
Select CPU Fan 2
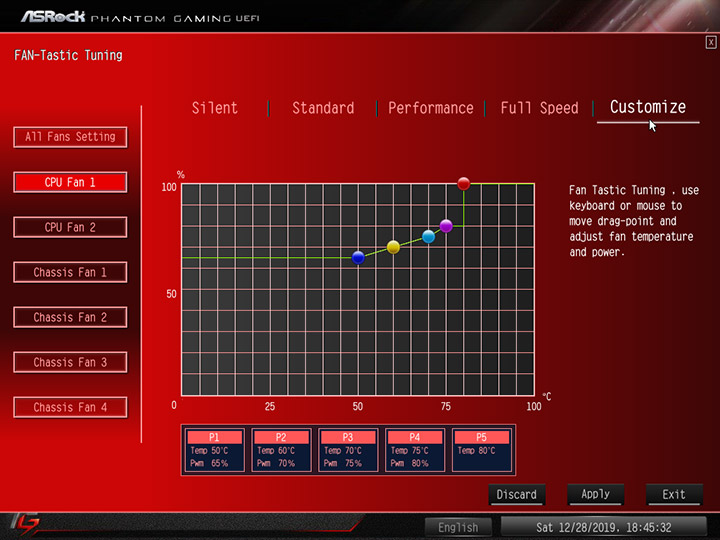tap(70, 227)
